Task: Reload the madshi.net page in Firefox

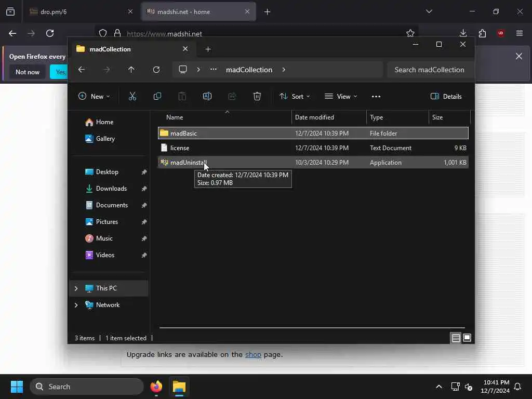Action: click(50, 33)
